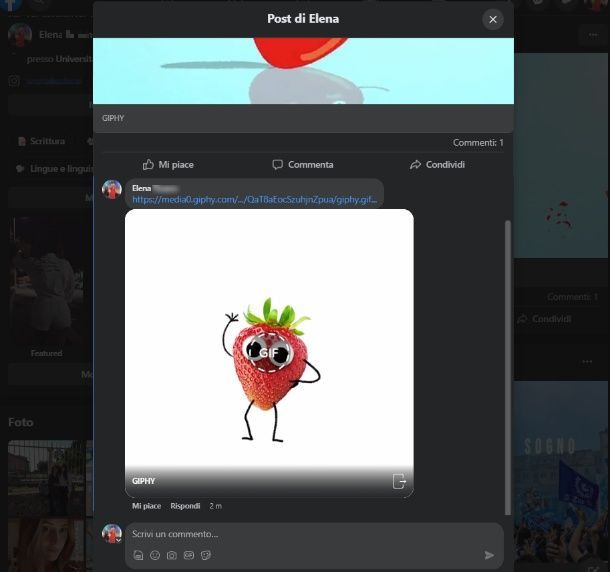Open the media0.giphy.com link in comment
This screenshot has width=610, height=572.
tap(254, 200)
